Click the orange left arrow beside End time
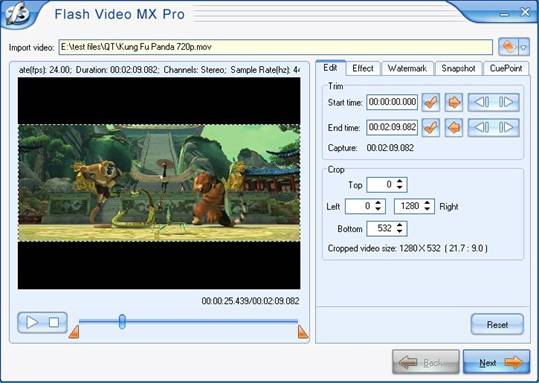 tap(454, 128)
